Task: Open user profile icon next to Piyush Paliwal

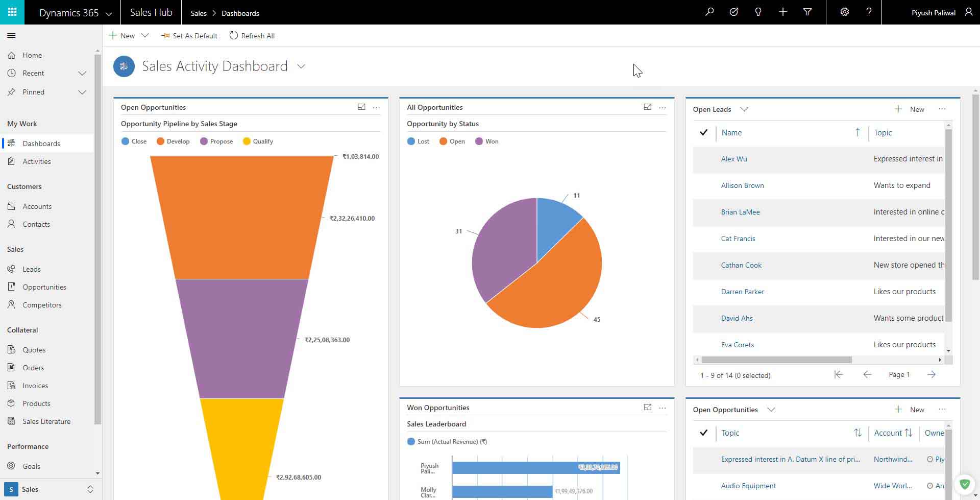Action: click(969, 12)
